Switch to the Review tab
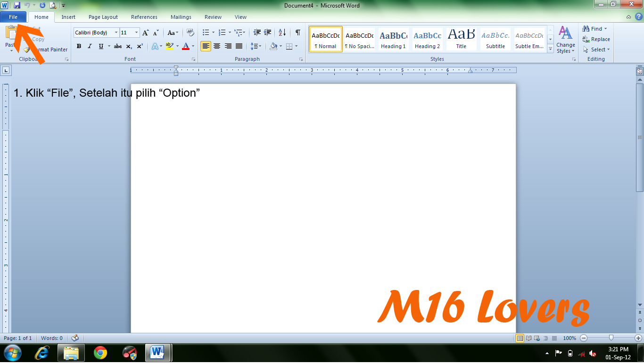The height and width of the screenshot is (364, 644). pos(213,17)
